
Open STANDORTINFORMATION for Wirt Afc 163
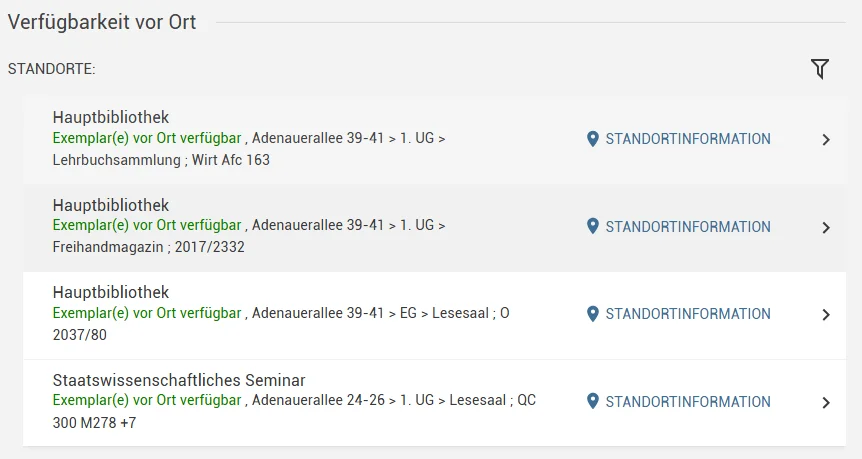click(x=688, y=139)
